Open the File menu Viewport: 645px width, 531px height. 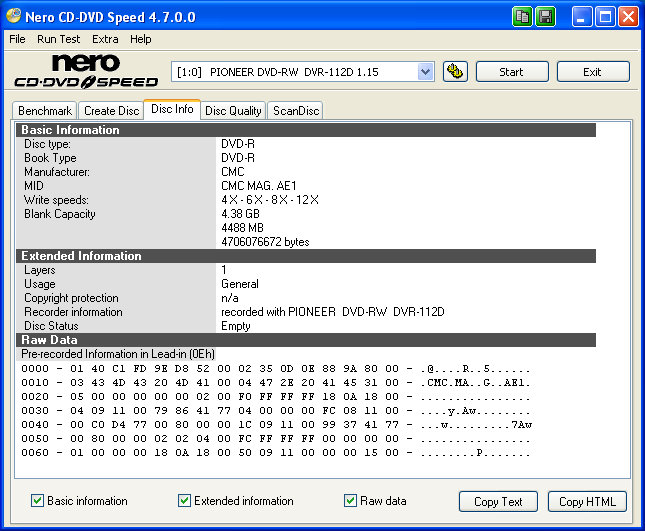click(17, 39)
